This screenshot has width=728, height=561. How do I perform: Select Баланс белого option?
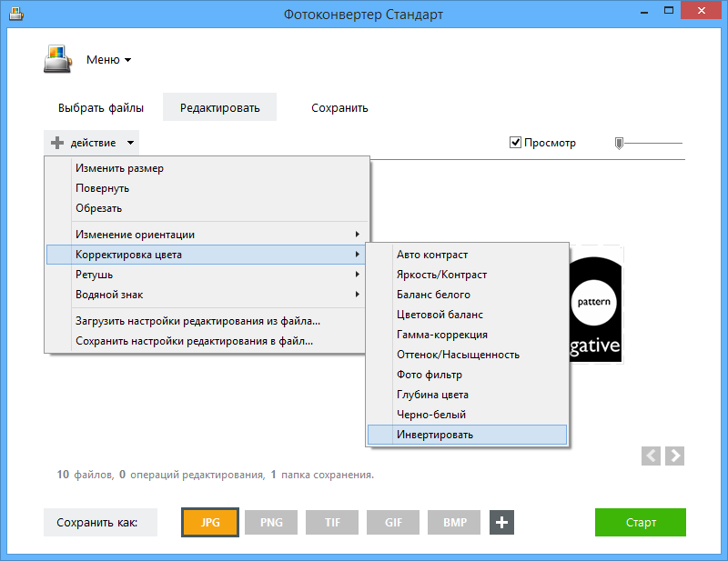point(467,295)
